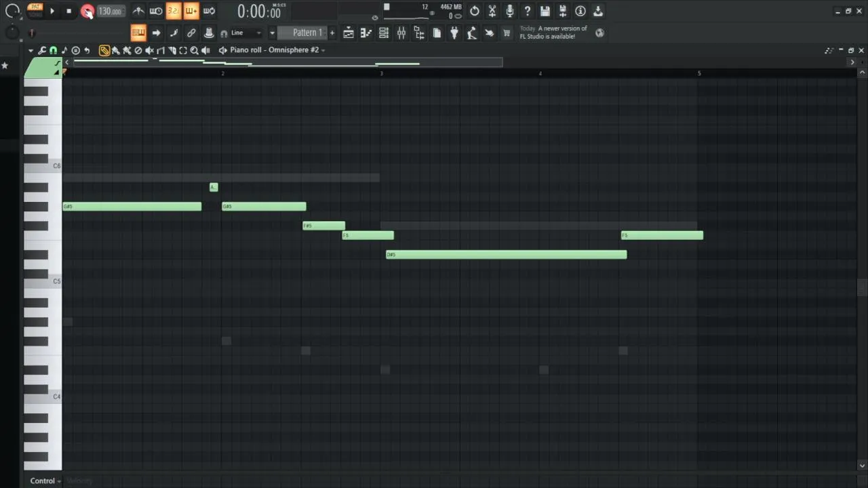
Task: Toggle piano roll snap magnet
Action: 53,50
